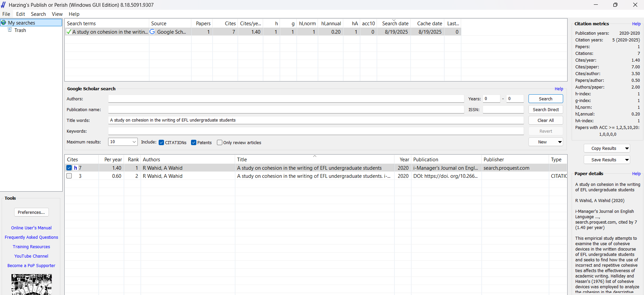Check the second result row with 3 cites
Image resolution: width=644 pixels, height=295 pixels.
(x=69, y=176)
